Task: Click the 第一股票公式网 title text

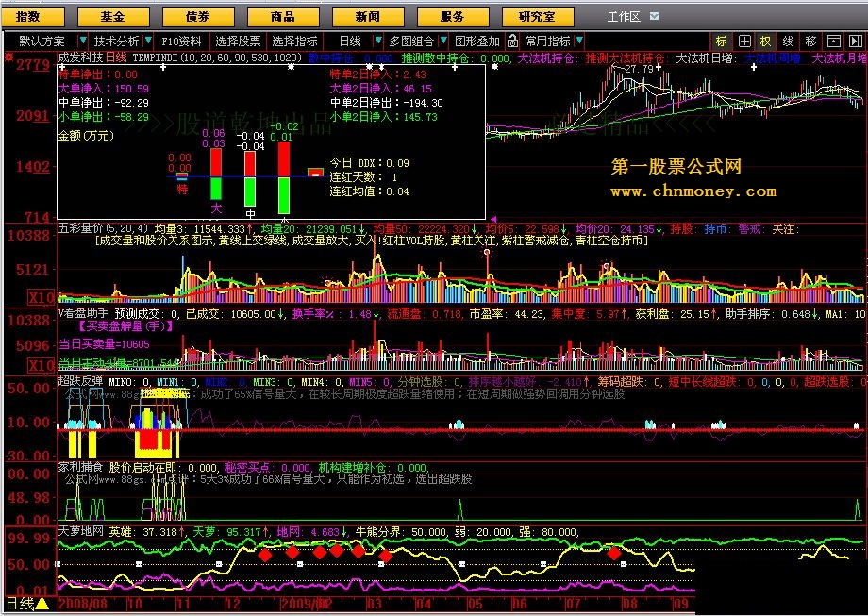Action: pos(676,166)
